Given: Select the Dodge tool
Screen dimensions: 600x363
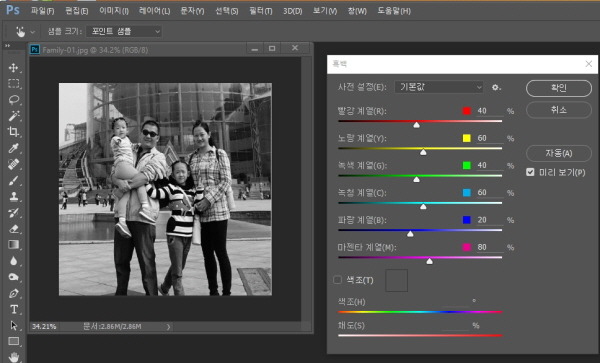Looking at the screenshot, I should point(13,277).
